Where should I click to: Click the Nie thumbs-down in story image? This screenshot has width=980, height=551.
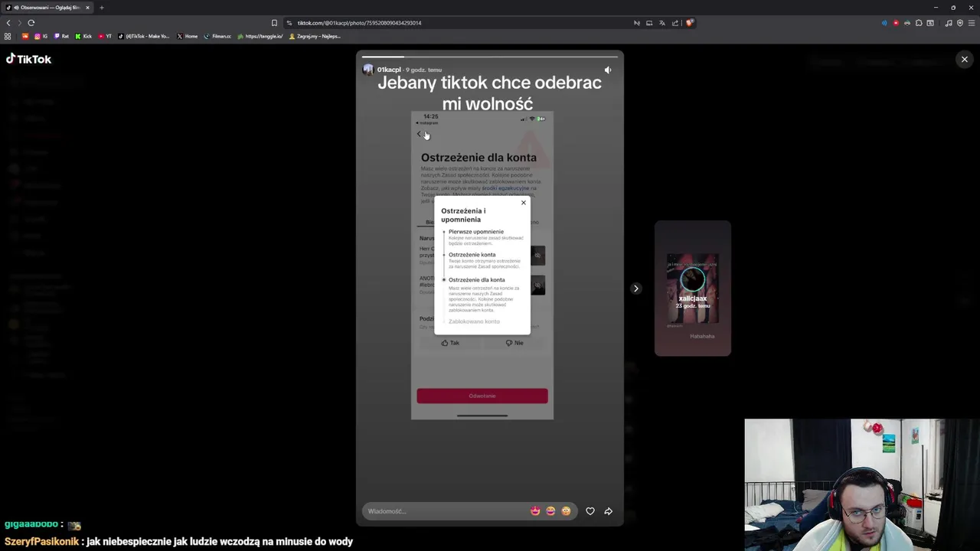click(x=514, y=343)
